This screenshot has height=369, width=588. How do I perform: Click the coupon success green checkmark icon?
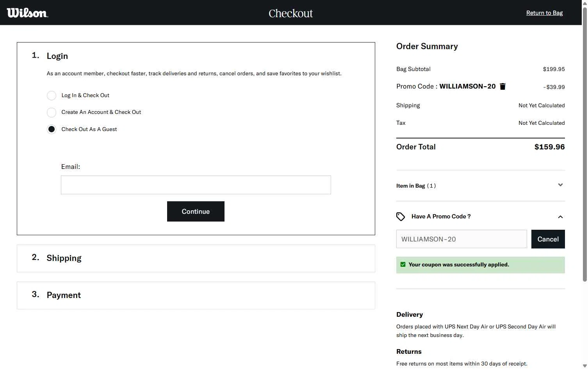[x=403, y=264]
